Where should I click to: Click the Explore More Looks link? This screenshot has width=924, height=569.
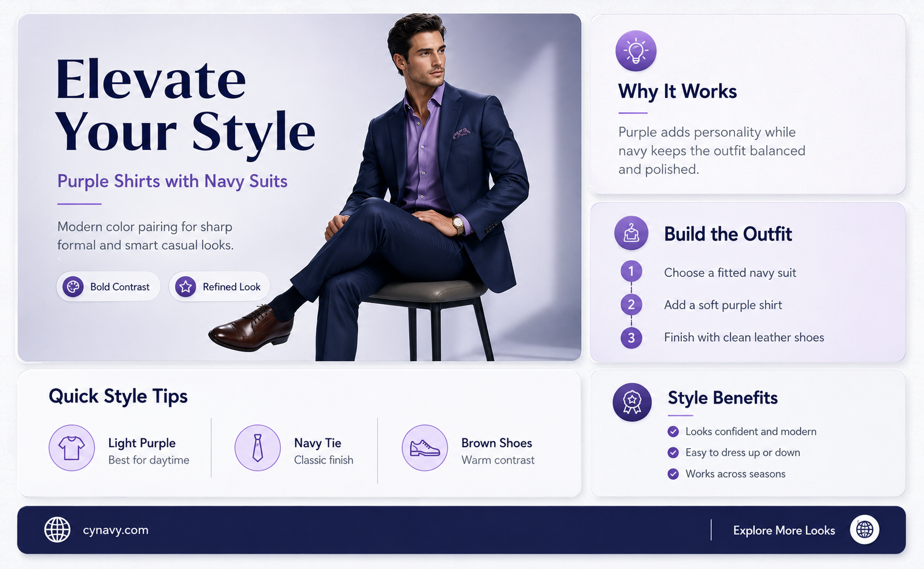[784, 530]
